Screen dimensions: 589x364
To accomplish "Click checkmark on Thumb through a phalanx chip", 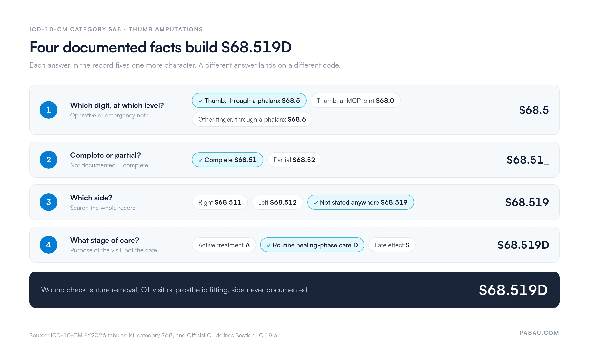I will tap(200, 101).
